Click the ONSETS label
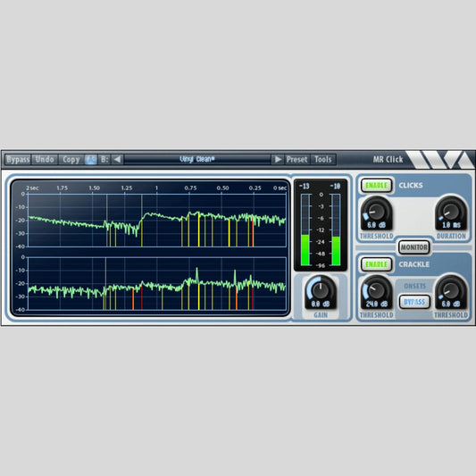Viewport: 476px width, 476px height. coord(414,287)
